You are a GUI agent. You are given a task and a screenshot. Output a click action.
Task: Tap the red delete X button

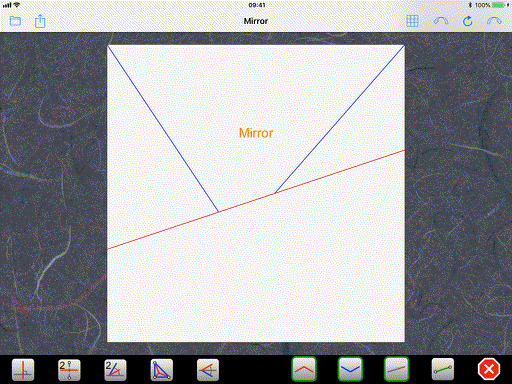click(489, 369)
